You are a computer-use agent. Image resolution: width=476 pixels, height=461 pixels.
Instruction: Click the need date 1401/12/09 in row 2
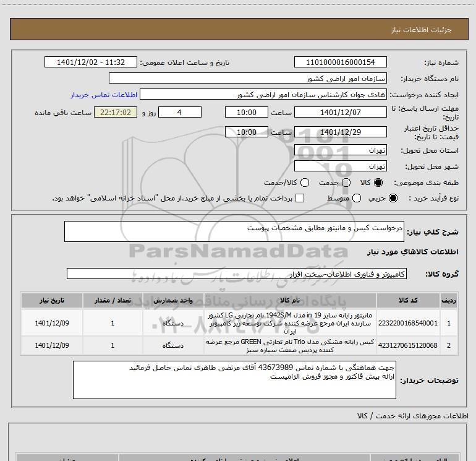[52, 345]
